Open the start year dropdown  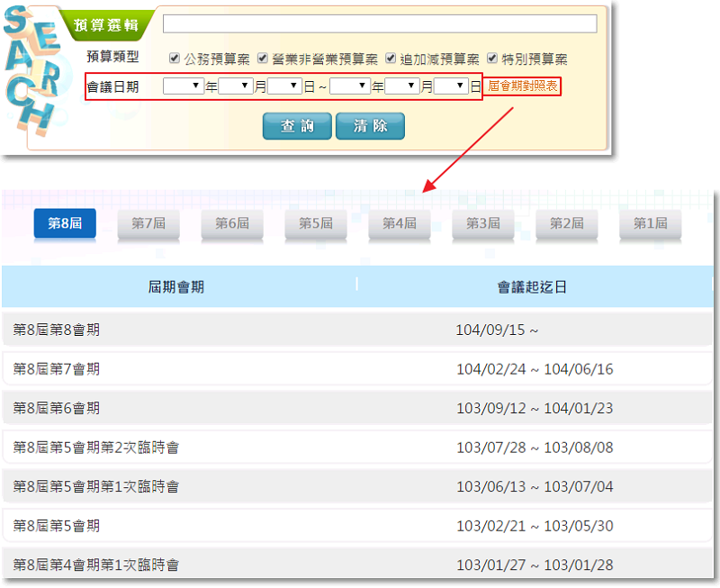tap(184, 86)
